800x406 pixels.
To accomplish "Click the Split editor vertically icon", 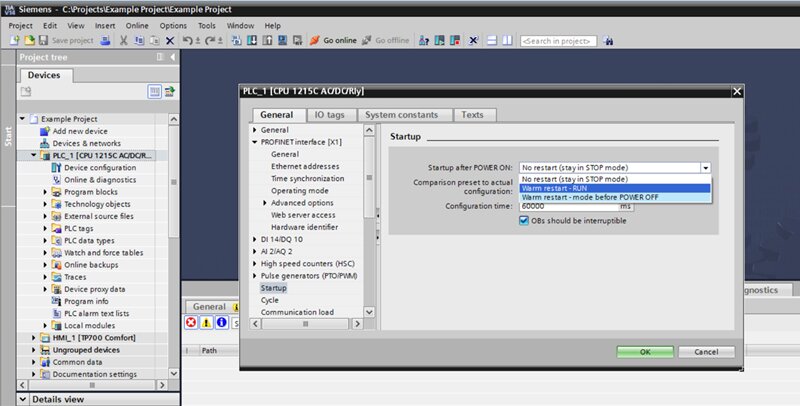I will pos(507,40).
